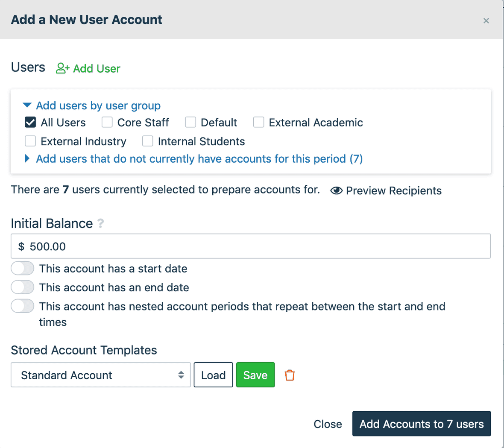Save the current account template
This screenshot has height=448, width=504.
point(255,375)
